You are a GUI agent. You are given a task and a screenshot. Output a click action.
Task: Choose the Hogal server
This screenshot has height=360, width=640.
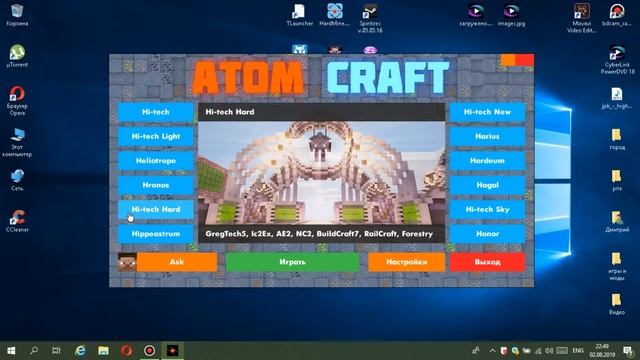click(487, 185)
